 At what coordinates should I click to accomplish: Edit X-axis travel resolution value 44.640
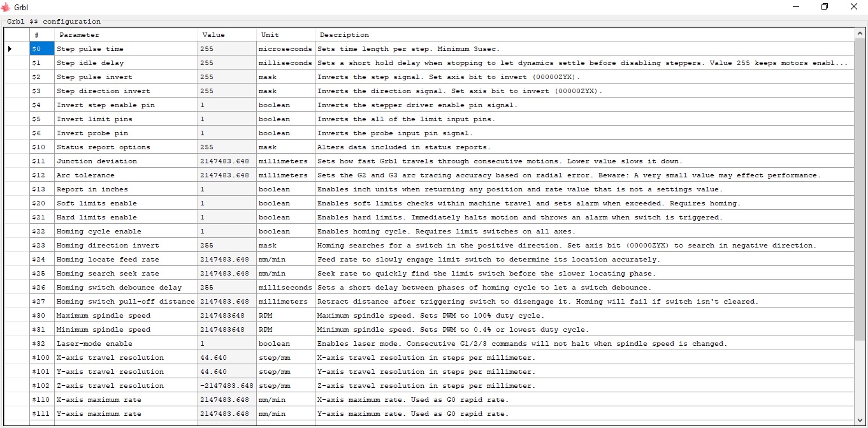(x=227, y=358)
